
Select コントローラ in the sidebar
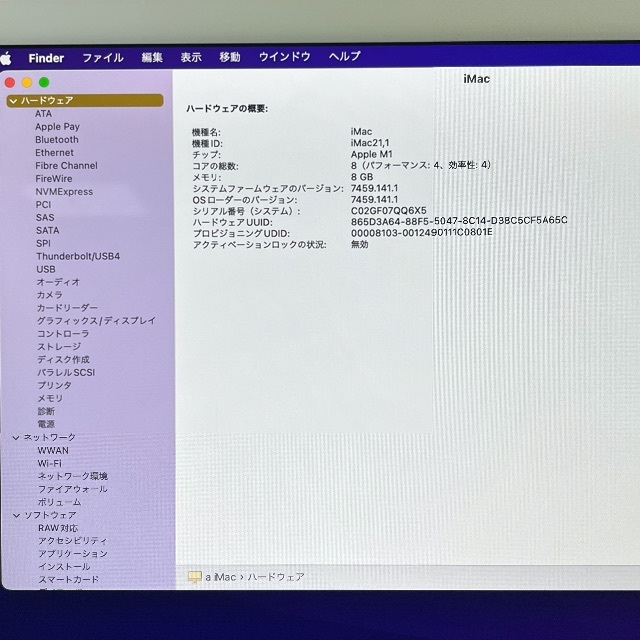tap(63, 334)
